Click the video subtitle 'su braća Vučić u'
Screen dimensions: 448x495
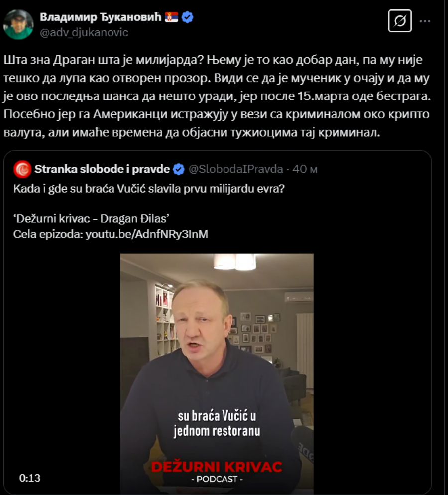tap(217, 416)
